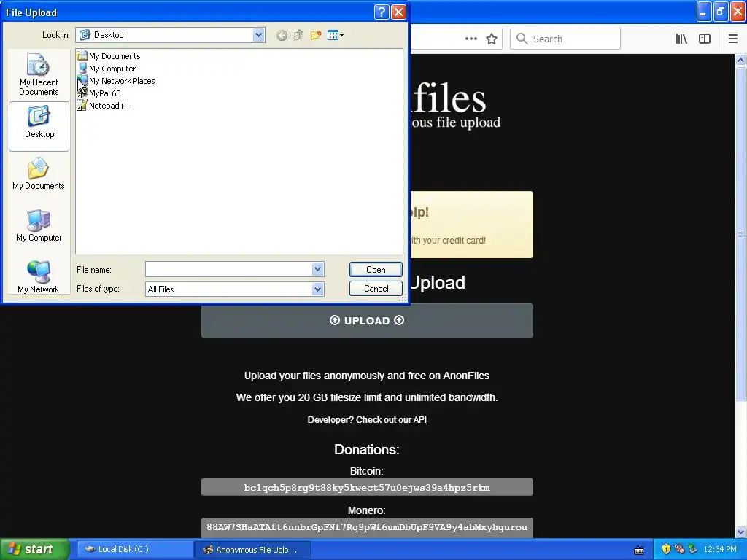The image size is (747, 560).
Task: Click the UPLOAD button on AnonFiles page
Action: [x=367, y=321]
